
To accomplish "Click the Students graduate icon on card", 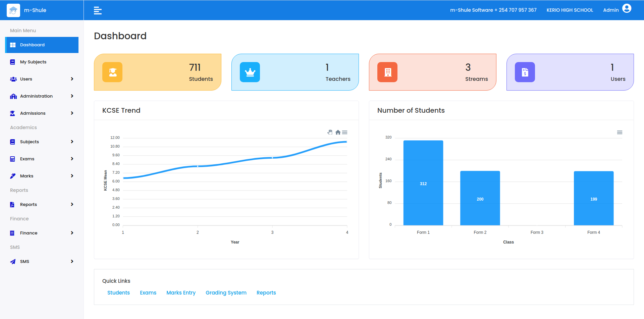I will point(112,72).
